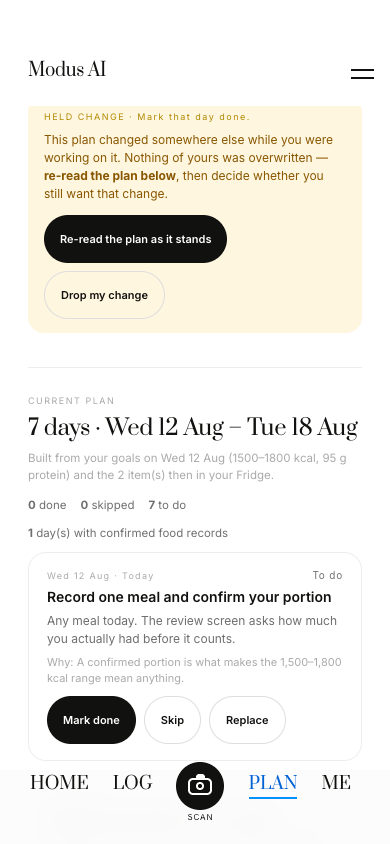The height and width of the screenshot is (844, 390).
Task: Select the '7 to do' counter
Action: 167,505
